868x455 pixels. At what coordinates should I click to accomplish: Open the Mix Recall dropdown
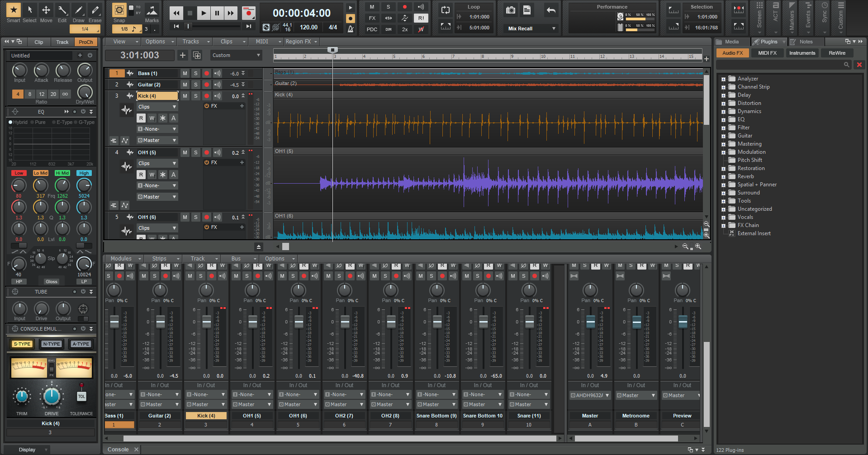click(x=530, y=28)
